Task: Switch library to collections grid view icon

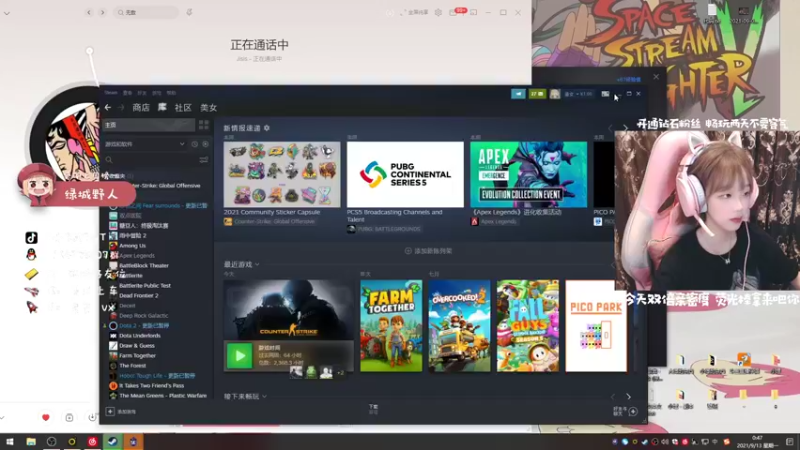Action: tap(204, 125)
